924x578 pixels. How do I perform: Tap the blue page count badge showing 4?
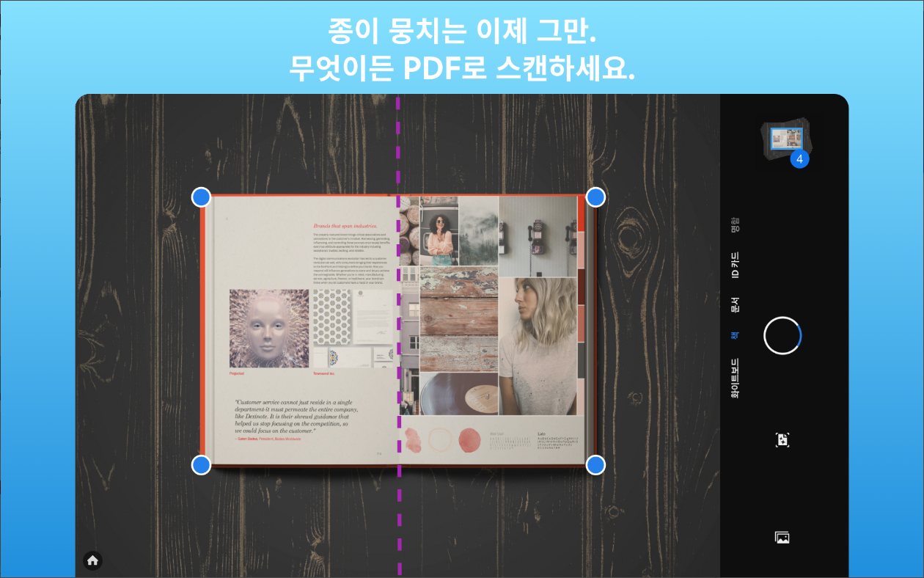(x=799, y=159)
